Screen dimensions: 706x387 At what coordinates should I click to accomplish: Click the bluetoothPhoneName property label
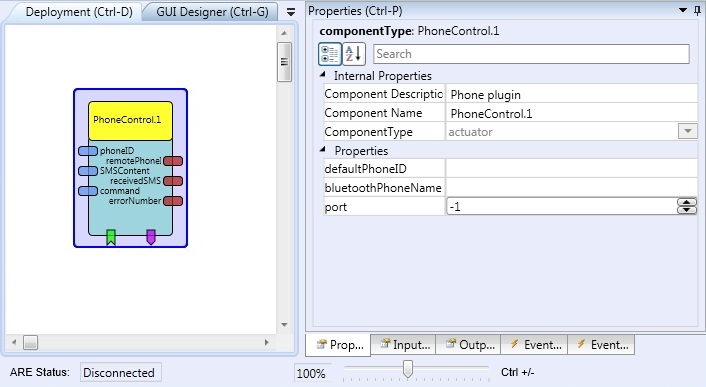pos(383,188)
